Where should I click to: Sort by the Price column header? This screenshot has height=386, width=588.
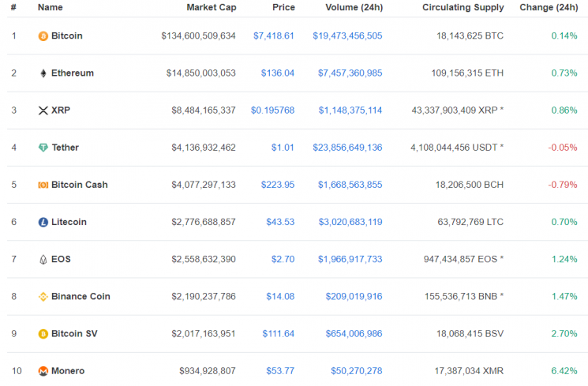coord(283,8)
